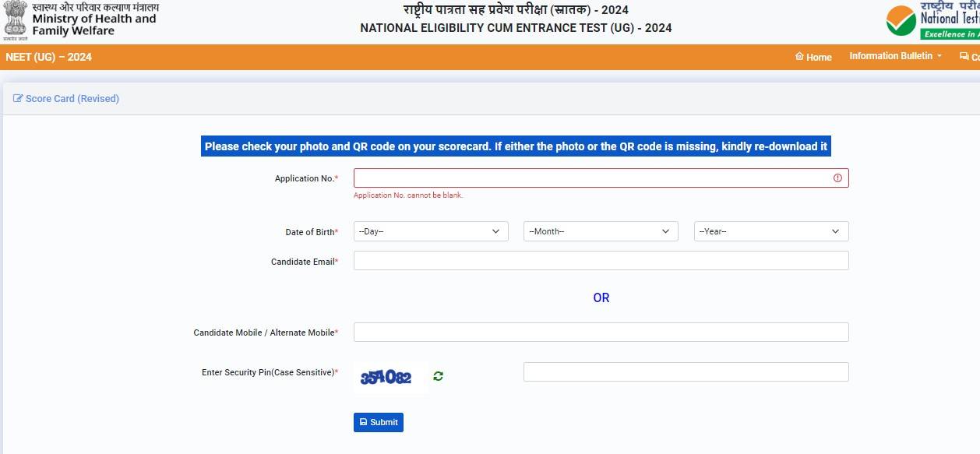The height and width of the screenshot is (454, 980).
Task: Focus the Application No. input field
Action: click(592, 178)
